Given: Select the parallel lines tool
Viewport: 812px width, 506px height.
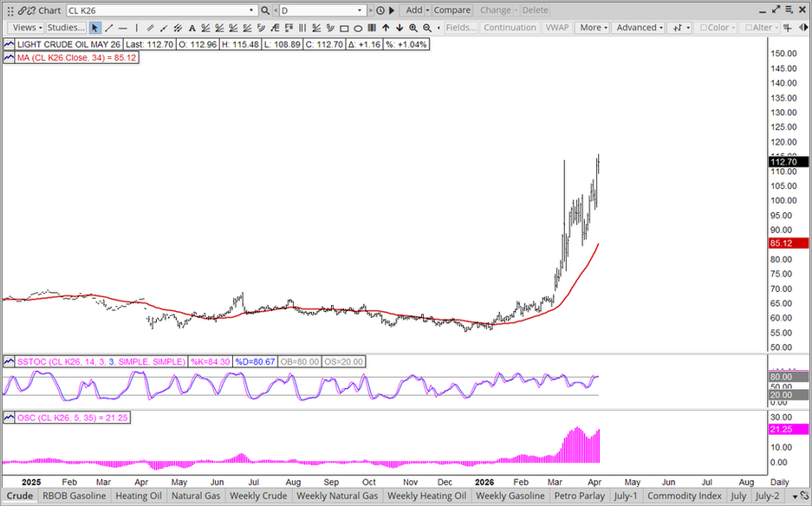Looking at the screenshot, I should point(150,28).
